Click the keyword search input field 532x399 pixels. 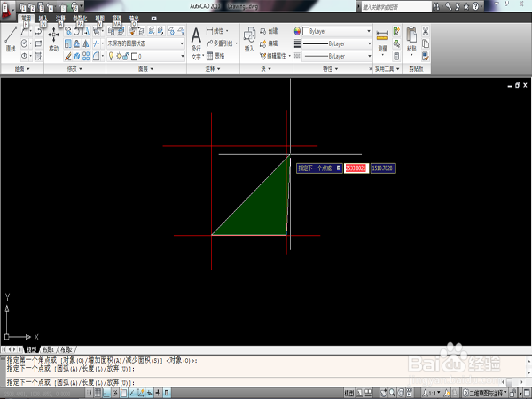click(396, 6)
